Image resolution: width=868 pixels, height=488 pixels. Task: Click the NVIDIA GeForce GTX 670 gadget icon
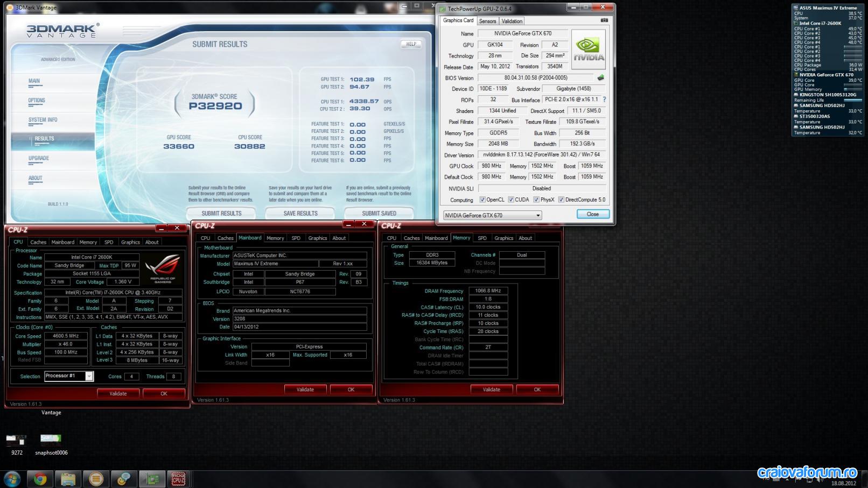(796, 75)
